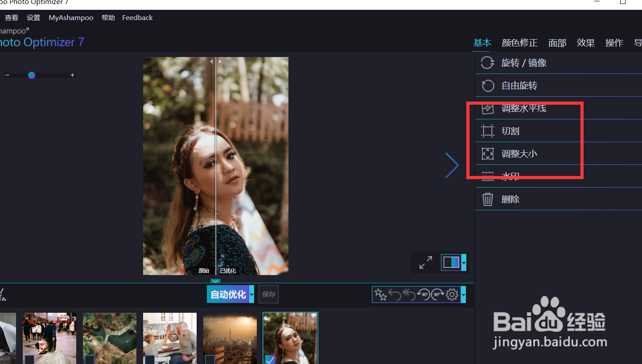Select the aerial landscape thumbnail
Viewport: 642px width, 364px height.
click(110, 338)
